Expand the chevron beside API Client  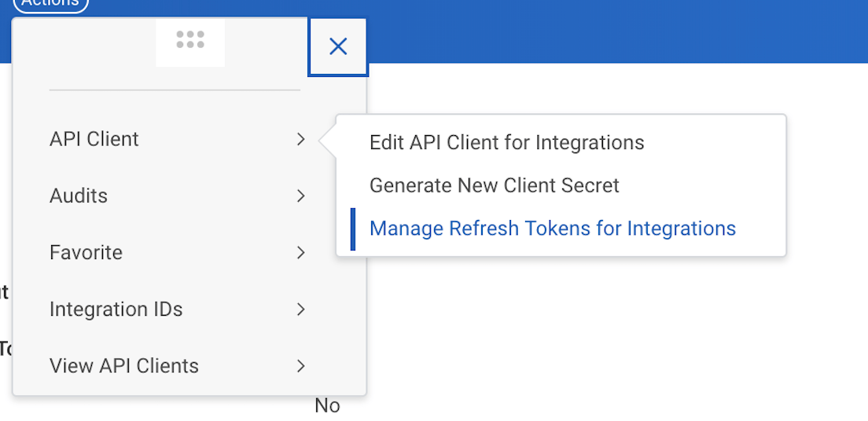[x=300, y=139]
